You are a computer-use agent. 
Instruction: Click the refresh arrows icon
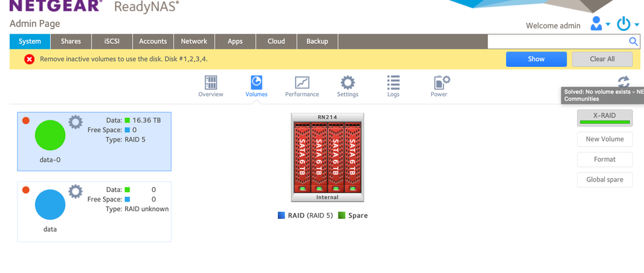pyautogui.click(x=623, y=81)
